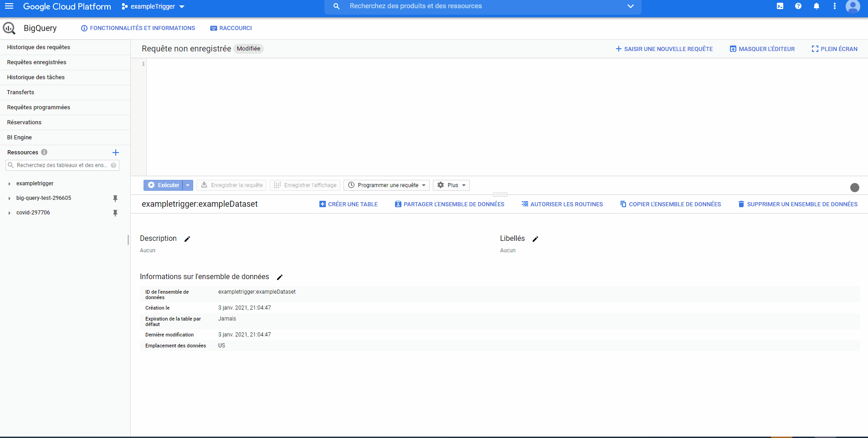Edit dataset information with pencil icon
Viewport: 868px width, 438px height.
coord(280,277)
